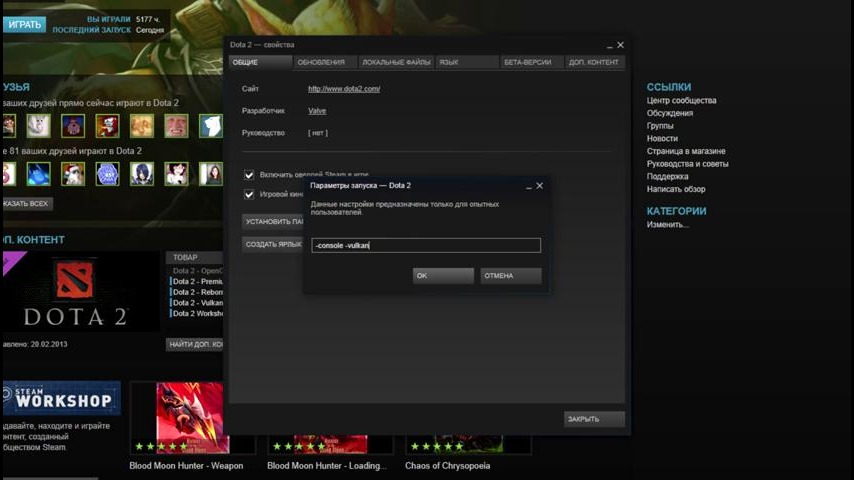The height and width of the screenshot is (480, 854).
Task: Uncheck the "Игровой кинотеатр" checkbox
Action: [x=249, y=194]
